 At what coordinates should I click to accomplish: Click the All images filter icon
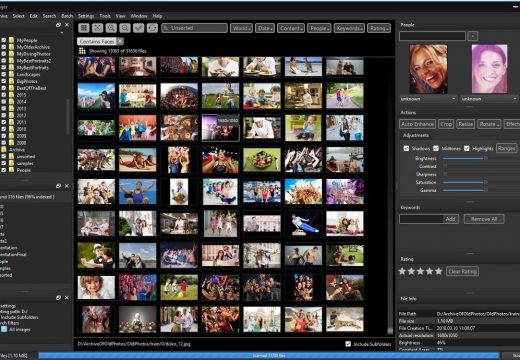[4, 329]
